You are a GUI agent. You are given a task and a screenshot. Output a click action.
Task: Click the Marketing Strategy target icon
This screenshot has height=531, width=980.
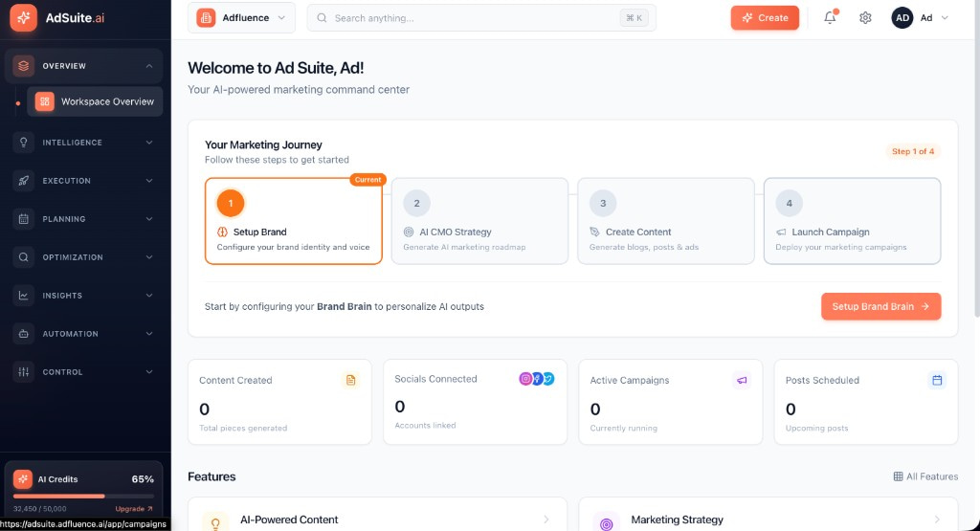pyautogui.click(x=606, y=523)
